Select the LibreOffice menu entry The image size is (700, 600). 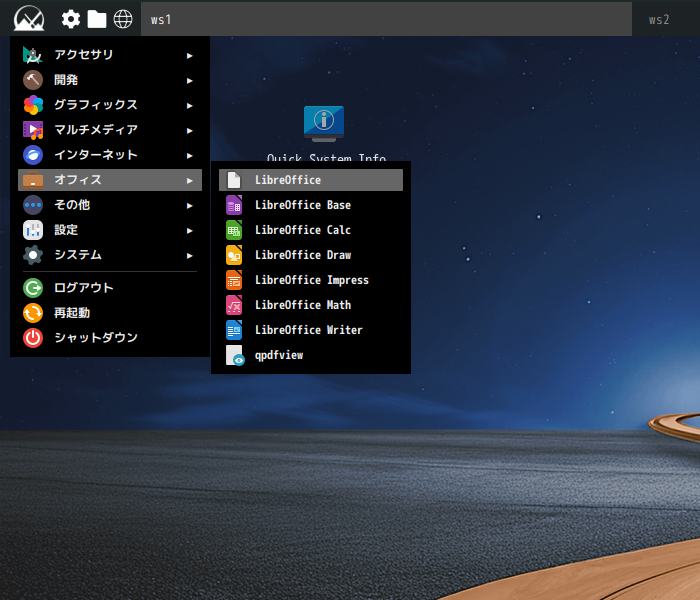311,180
